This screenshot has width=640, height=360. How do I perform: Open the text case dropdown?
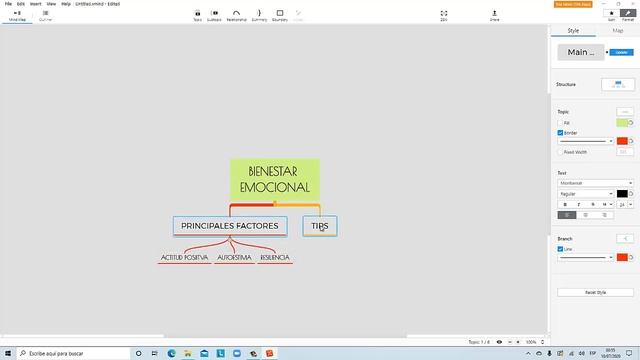tap(607, 204)
